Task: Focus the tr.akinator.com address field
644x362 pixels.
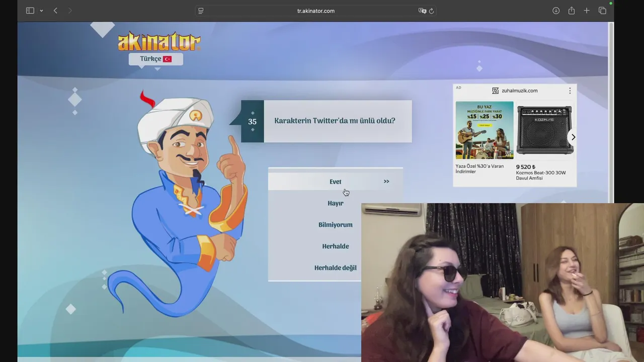Action: (x=315, y=11)
